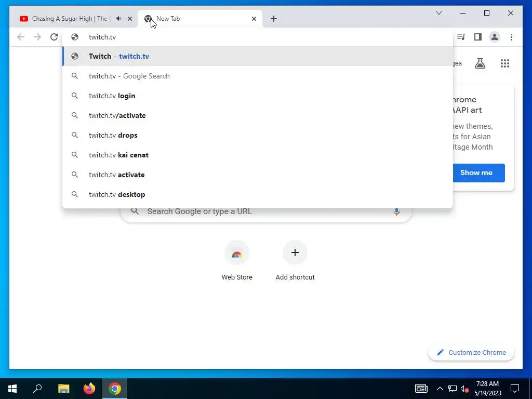Open the taskbar search magnifier
Viewport: 532px width, 399px height.
(37, 389)
